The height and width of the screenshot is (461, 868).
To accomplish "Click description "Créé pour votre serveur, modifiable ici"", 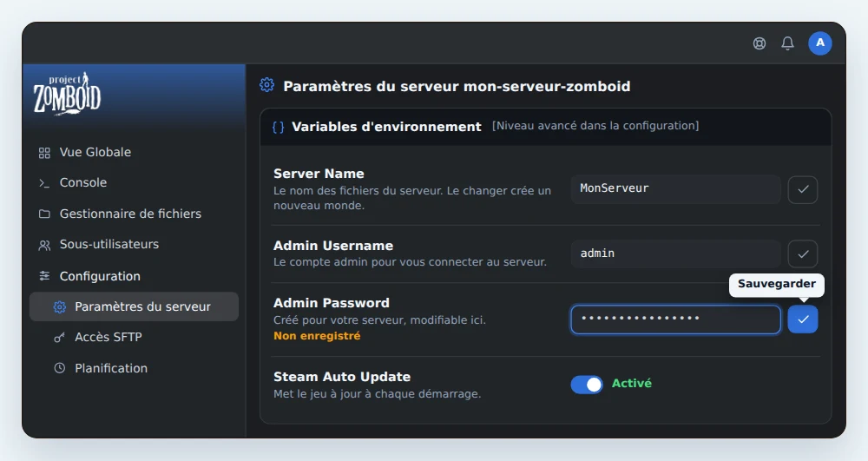I will [x=380, y=319].
